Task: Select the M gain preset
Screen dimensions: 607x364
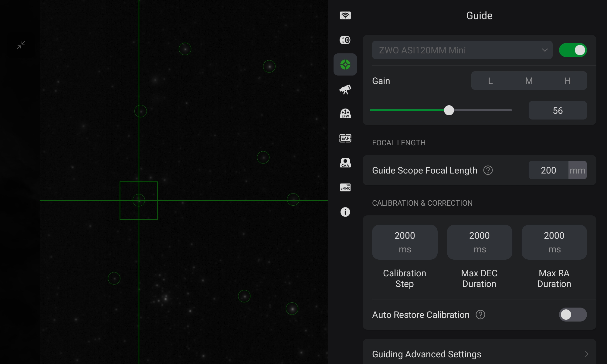Action: coord(529,81)
